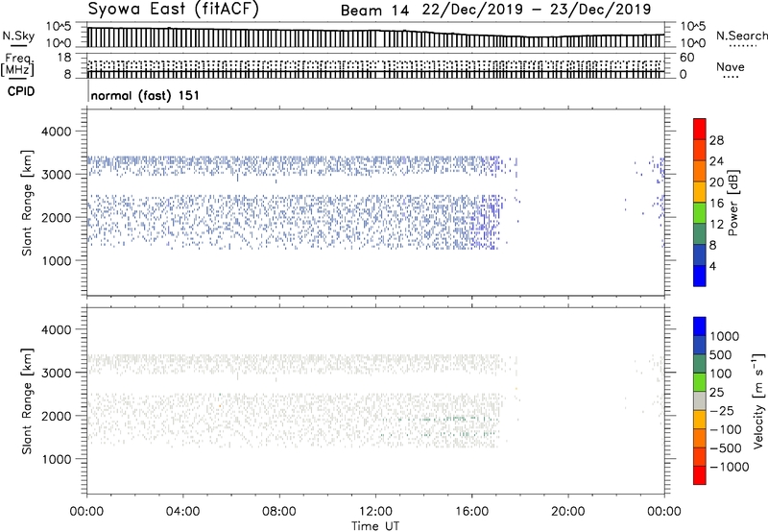Click the '500' tick label on the velocity colorbar
Image resolution: width=768 pixels, height=532 pixels.
pyautogui.click(x=721, y=355)
